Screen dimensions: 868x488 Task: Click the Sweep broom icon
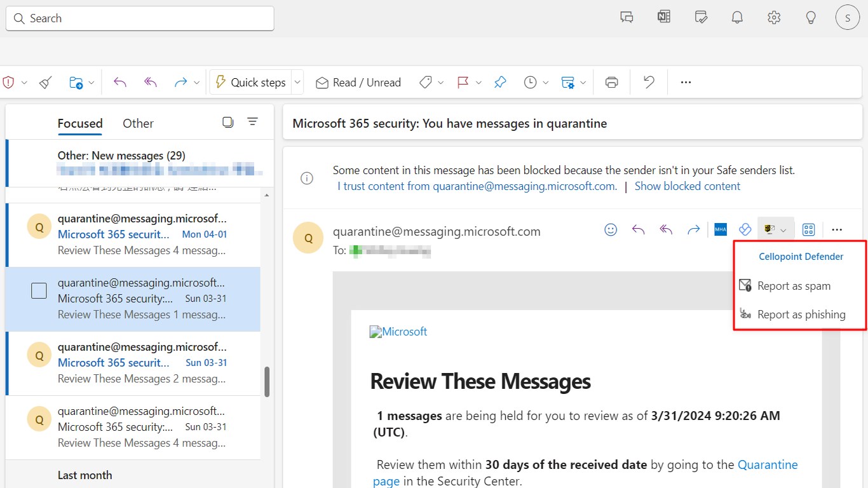coord(46,83)
